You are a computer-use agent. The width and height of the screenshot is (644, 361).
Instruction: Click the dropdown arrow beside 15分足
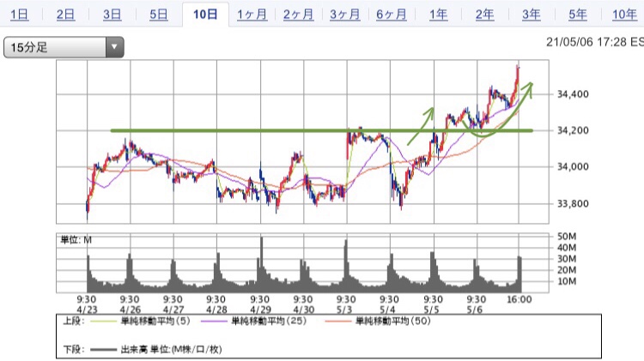pos(114,47)
